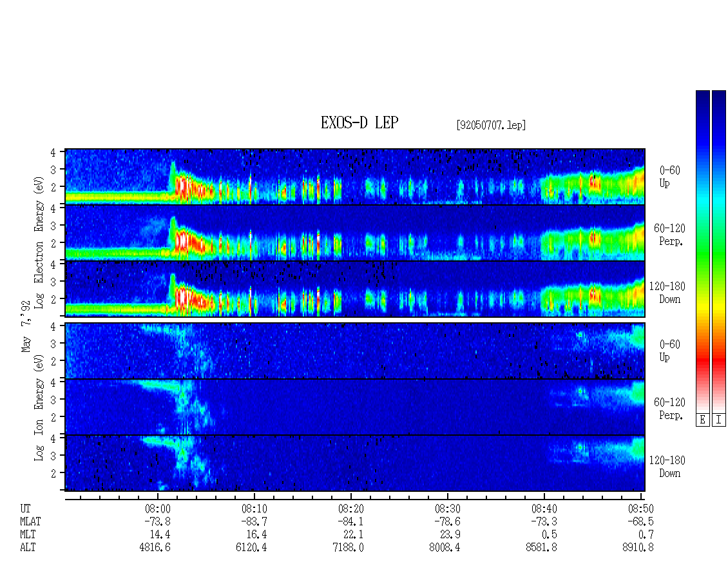Click the ALT value 4816.6
This screenshot has height=564, width=728.
click(x=155, y=548)
